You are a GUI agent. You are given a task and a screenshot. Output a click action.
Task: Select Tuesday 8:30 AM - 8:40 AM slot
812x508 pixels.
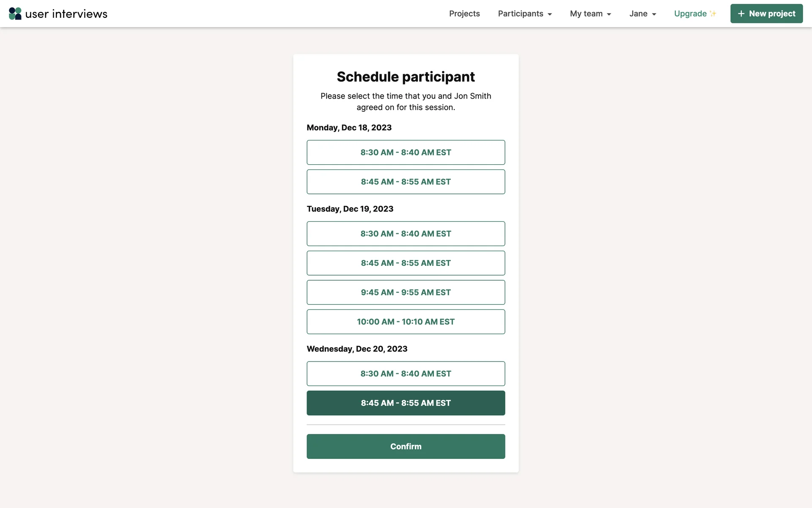click(406, 234)
